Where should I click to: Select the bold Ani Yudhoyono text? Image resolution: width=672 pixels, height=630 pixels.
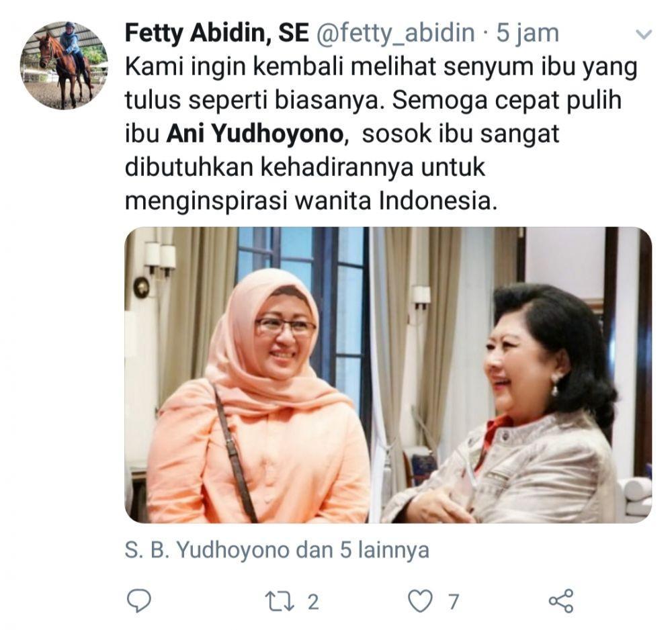[x=255, y=134]
